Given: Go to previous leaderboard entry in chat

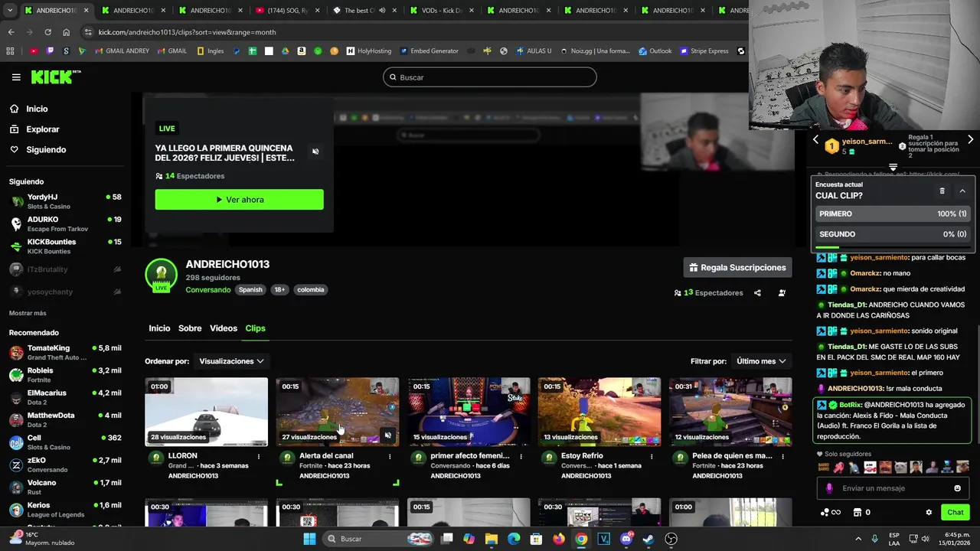Looking at the screenshot, I should click(x=815, y=140).
